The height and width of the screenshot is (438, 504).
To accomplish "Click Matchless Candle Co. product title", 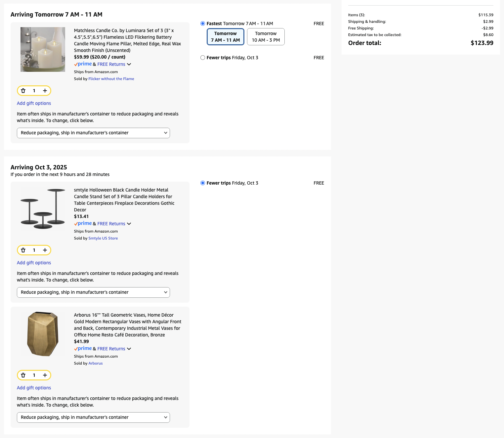I will click(x=128, y=40).
